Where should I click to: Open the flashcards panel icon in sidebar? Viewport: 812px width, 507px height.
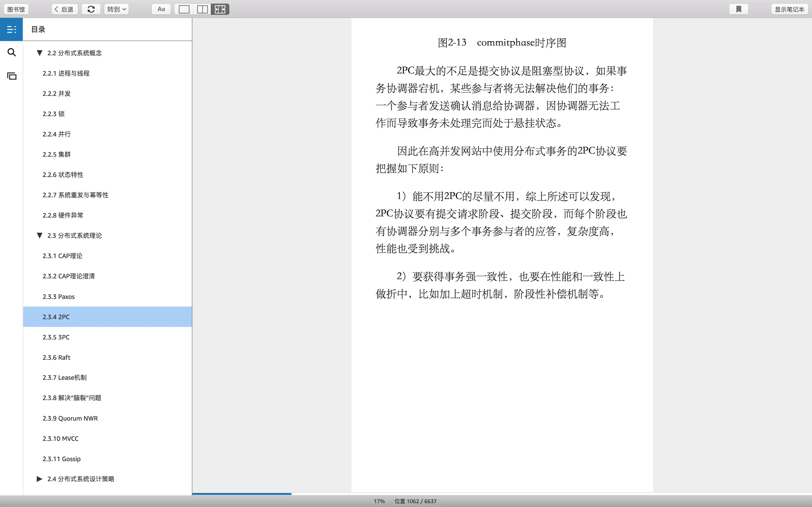(x=11, y=76)
